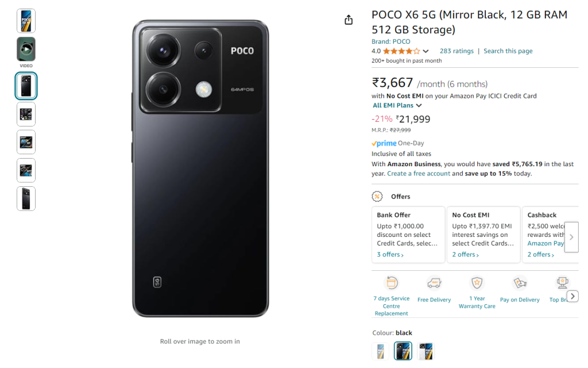
Task: Click the right arrow to see more offers
Action: pos(571,237)
